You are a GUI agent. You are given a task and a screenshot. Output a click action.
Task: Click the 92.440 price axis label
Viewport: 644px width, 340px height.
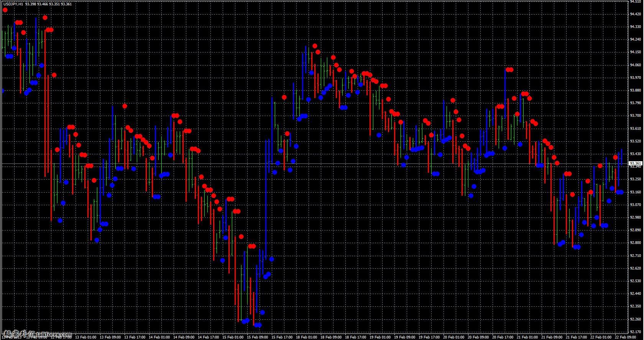pos(636,294)
